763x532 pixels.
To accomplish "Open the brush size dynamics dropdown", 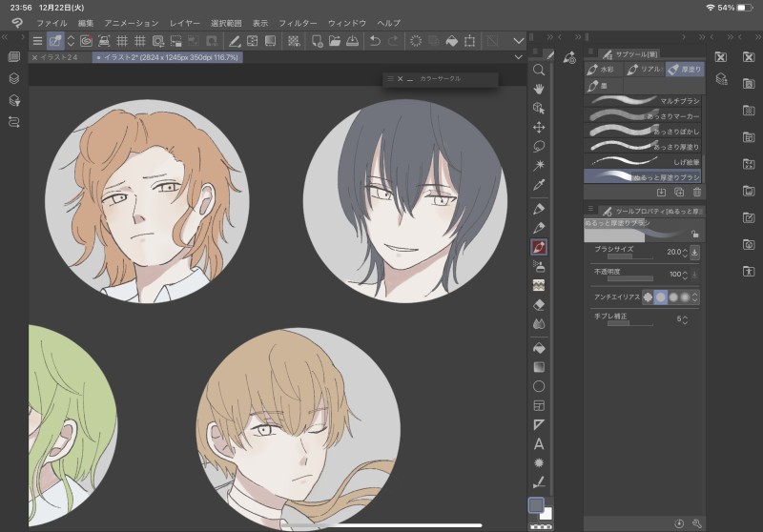I will click(694, 253).
